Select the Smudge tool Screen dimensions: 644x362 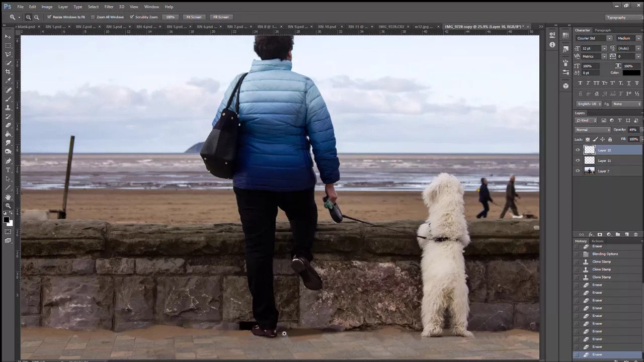8,143
